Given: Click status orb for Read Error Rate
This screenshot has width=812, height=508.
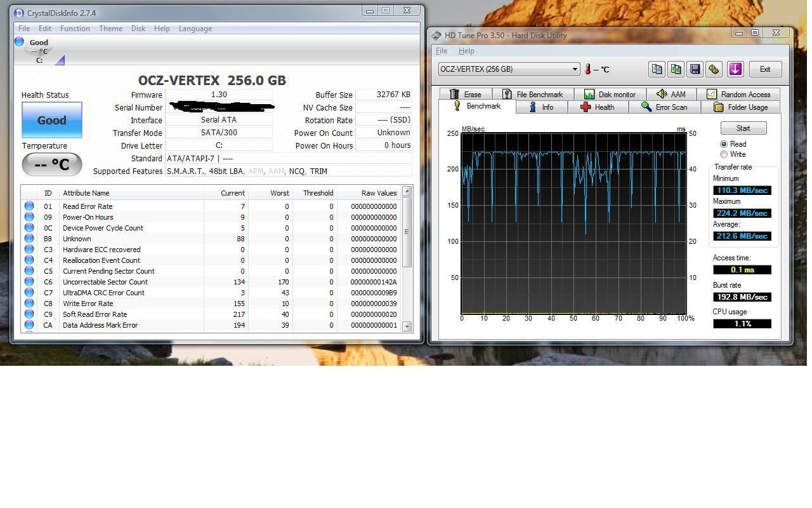Looking at the screenshot, I should pyautogui.click(x=29, y=206).
